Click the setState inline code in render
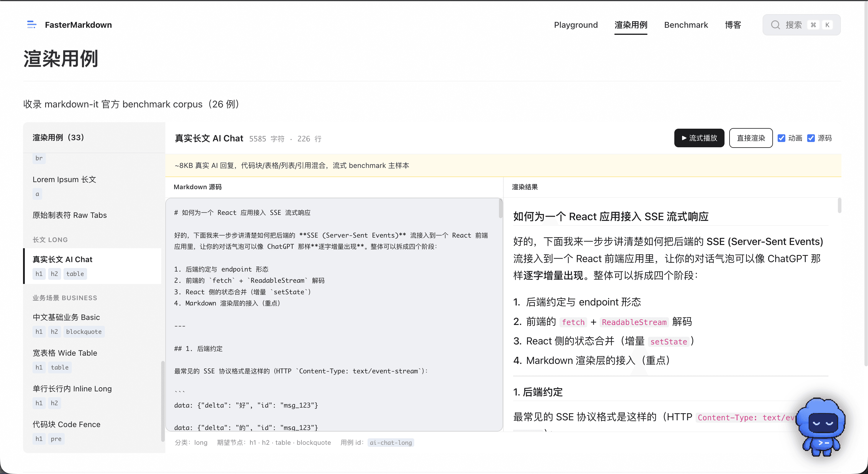The image size is (868, 474). (668, 342)
